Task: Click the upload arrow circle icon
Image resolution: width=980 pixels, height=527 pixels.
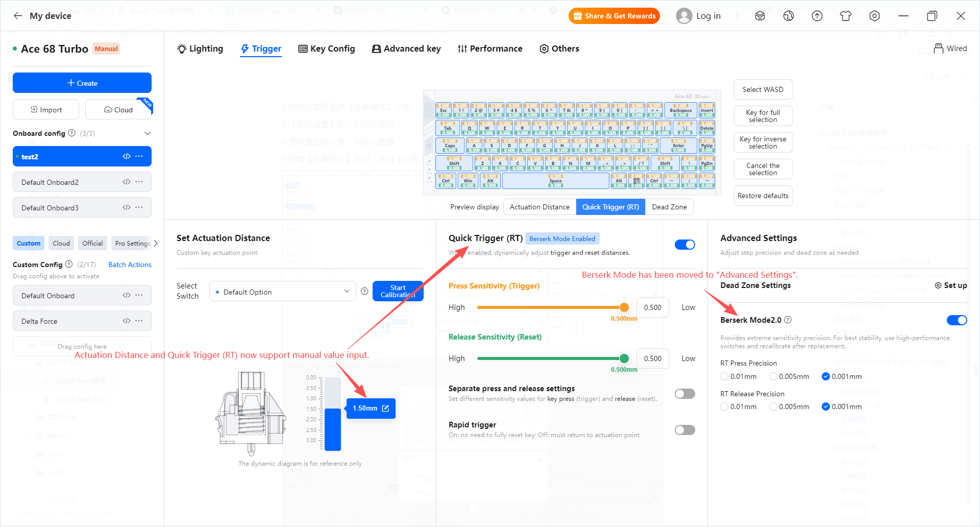Action: pos(817,16)
